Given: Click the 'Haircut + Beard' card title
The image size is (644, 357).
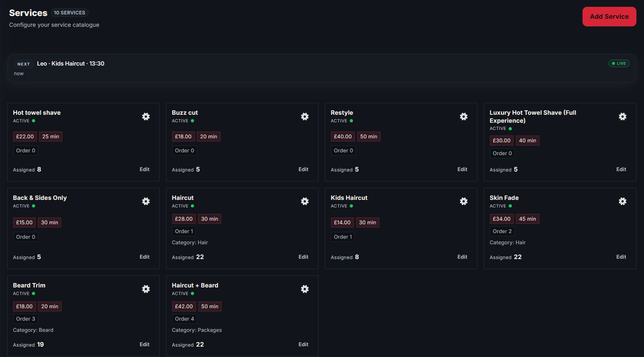Looking at the screenshot, I should [195, 285].
